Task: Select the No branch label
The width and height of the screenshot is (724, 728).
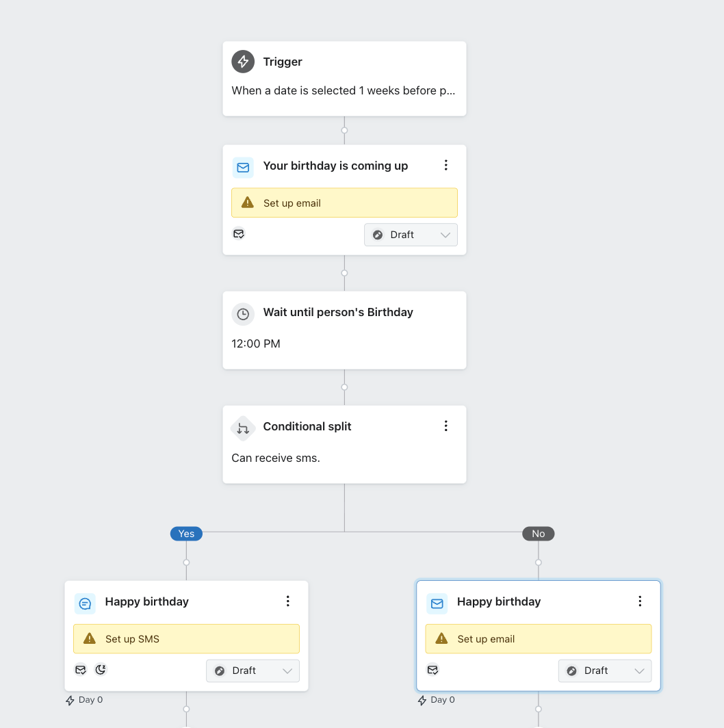Action: (x=539, y=534)
